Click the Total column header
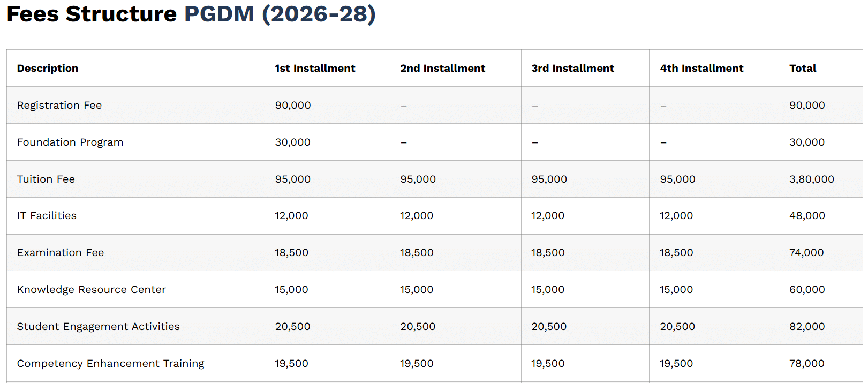The height and width of the screenshot is (383, 868). 803,68
